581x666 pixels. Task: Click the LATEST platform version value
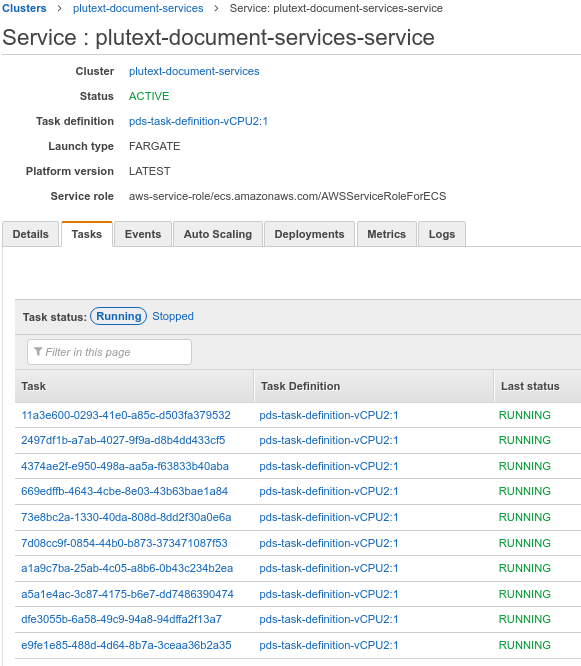click(149, 171)
